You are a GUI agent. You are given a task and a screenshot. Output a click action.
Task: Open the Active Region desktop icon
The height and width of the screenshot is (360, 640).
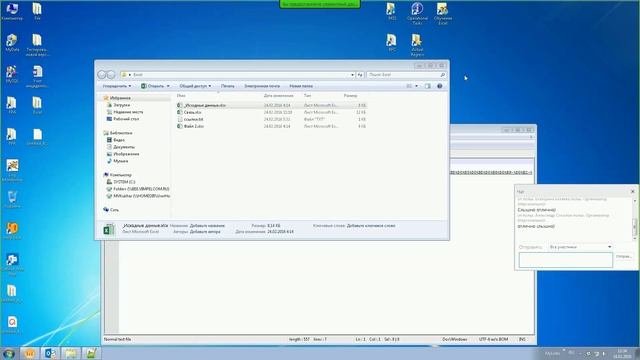pyautogui.click(x=417, y=44)
